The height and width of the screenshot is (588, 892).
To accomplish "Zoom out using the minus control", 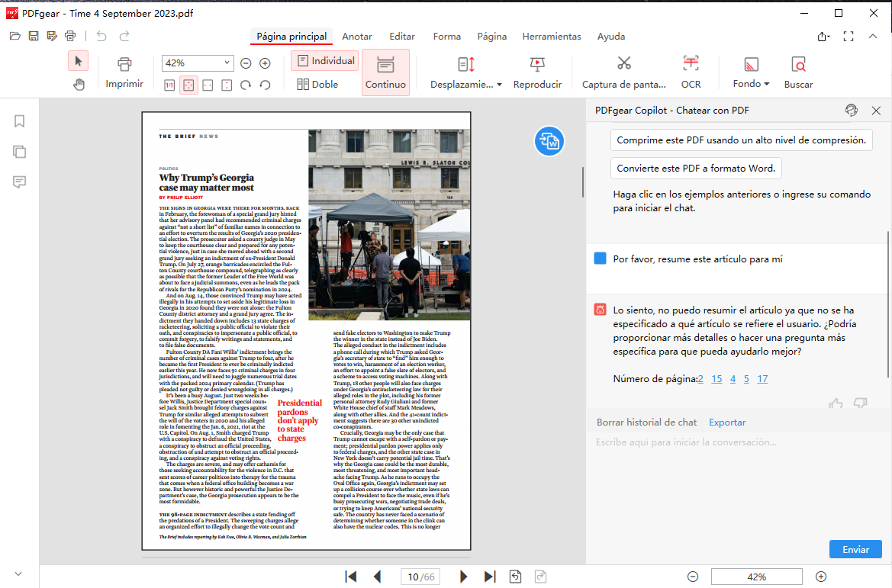I will 693,577.
